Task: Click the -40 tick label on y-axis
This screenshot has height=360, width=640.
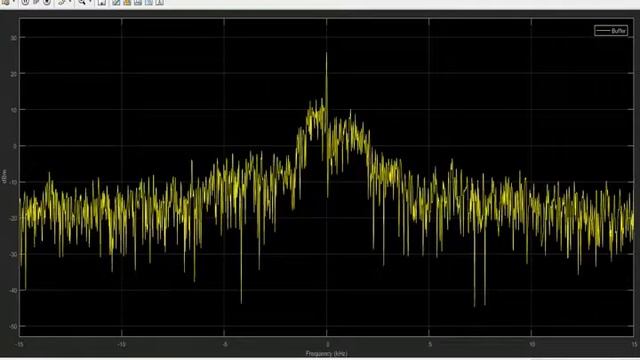Action: [13, 291]
